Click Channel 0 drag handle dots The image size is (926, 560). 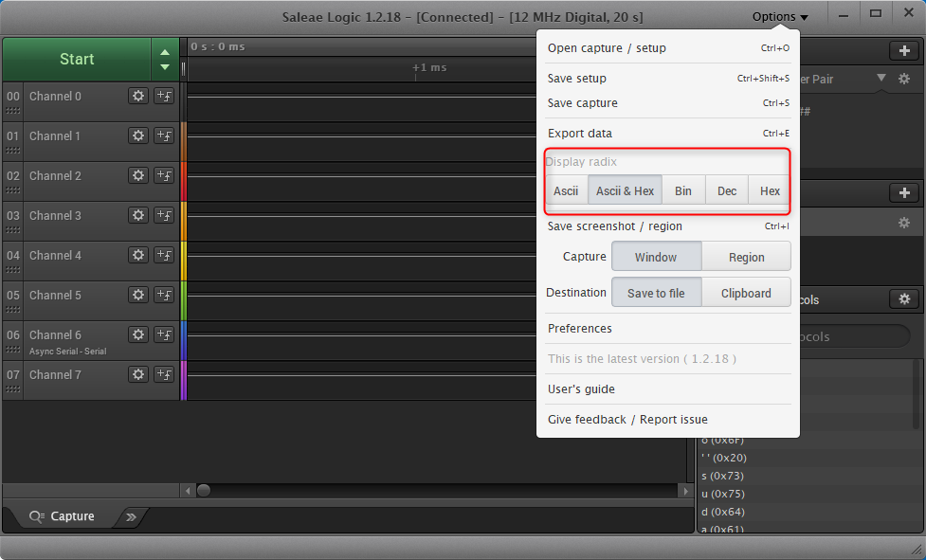pos(12,110)
